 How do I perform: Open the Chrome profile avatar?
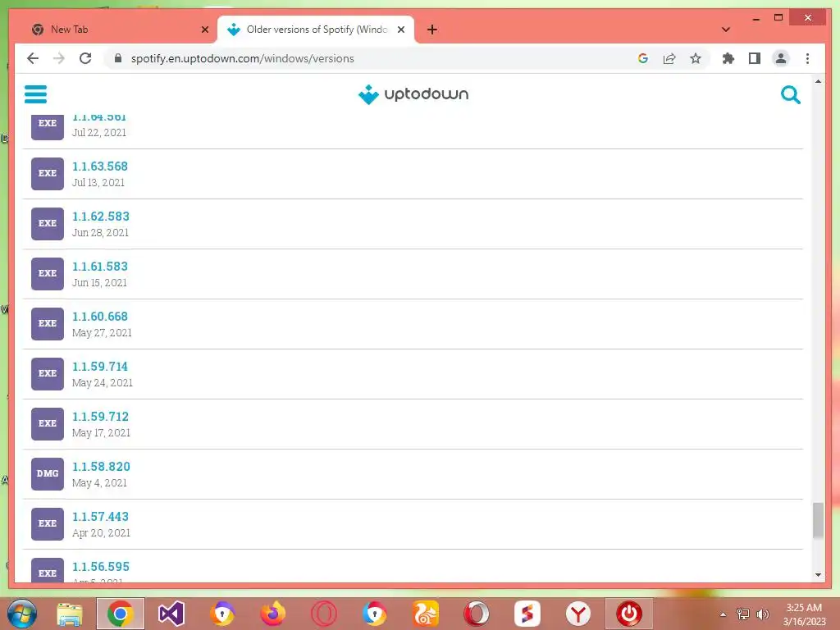(x=781, y=58)
